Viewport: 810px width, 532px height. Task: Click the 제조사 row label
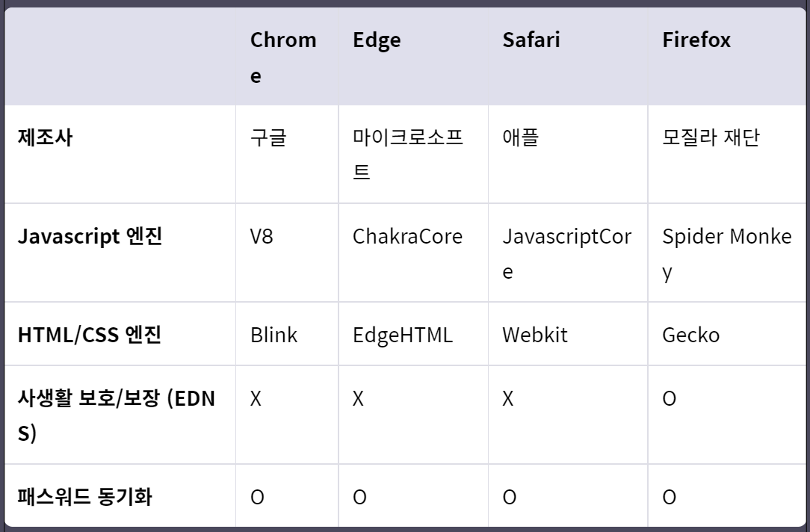click(x=46, y=137)
